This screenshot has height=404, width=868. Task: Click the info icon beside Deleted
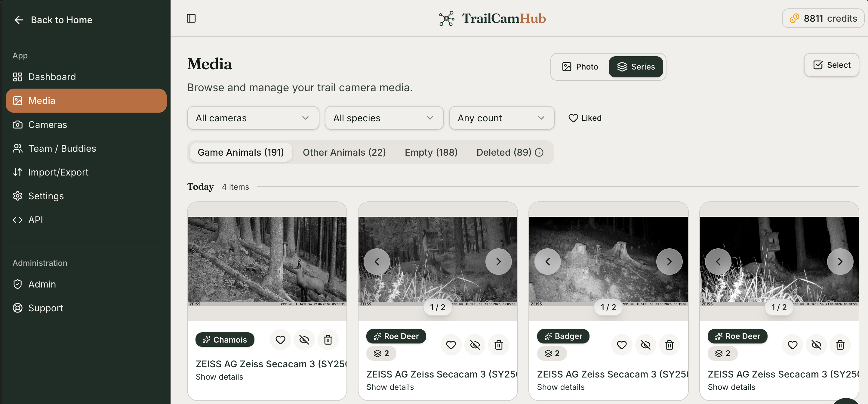click(539, 152)
